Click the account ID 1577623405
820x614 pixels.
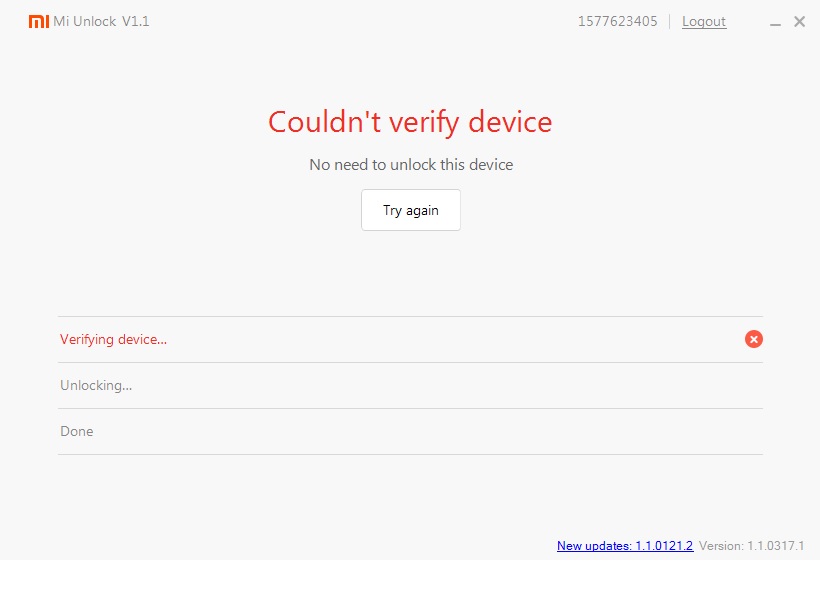618,22
